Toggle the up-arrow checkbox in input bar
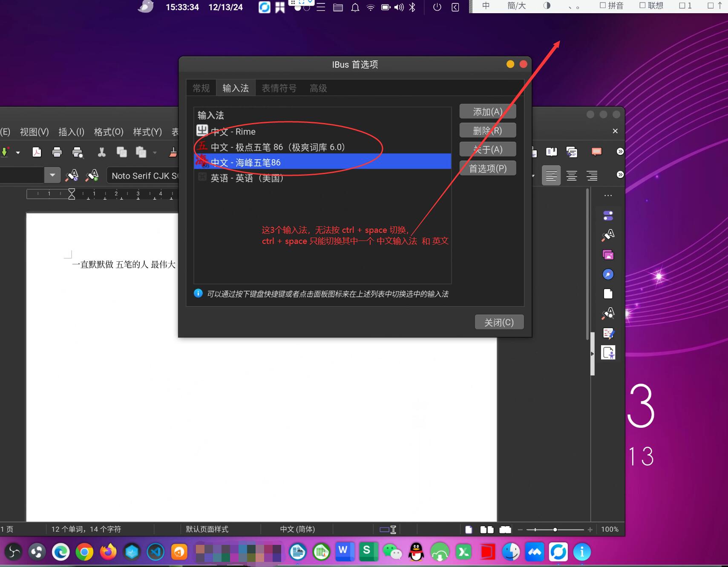The image size is (728, 567). coord(715,6)
